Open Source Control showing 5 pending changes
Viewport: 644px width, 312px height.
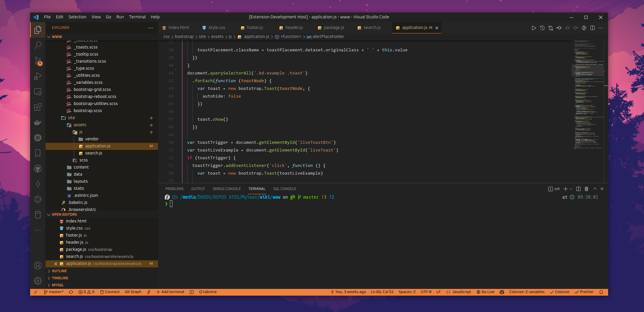(38, 61)
